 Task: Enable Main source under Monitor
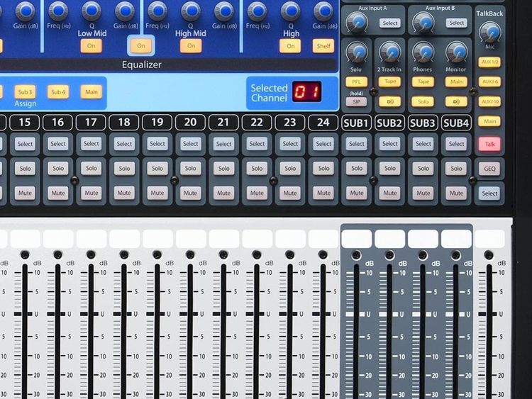456,82
